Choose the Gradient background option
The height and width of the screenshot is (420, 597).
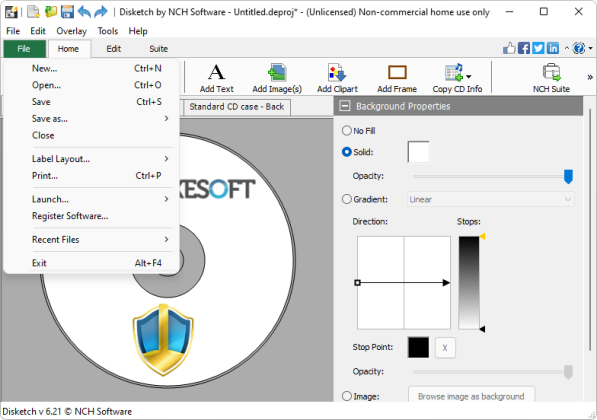[x=346, y=199]
